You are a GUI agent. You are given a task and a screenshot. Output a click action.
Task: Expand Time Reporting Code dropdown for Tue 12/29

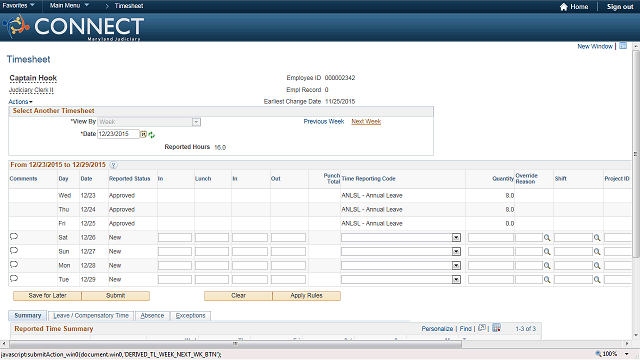coord(456,280)
